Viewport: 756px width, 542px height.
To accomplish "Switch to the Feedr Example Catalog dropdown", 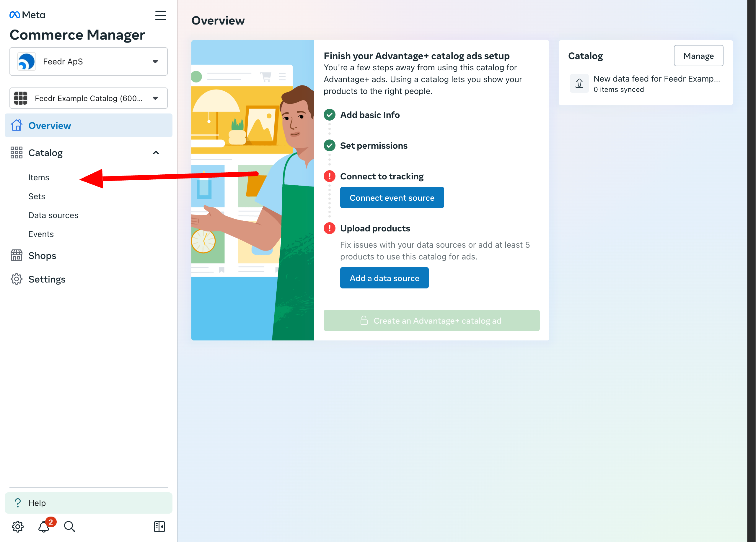I will pos(89,98).
